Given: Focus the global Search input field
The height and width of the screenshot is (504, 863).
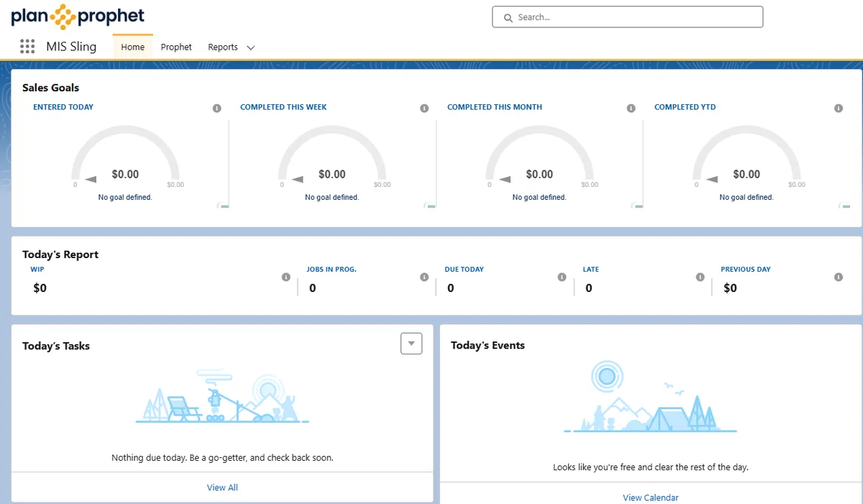Looking at the screenshot, I should coord(628,17).
